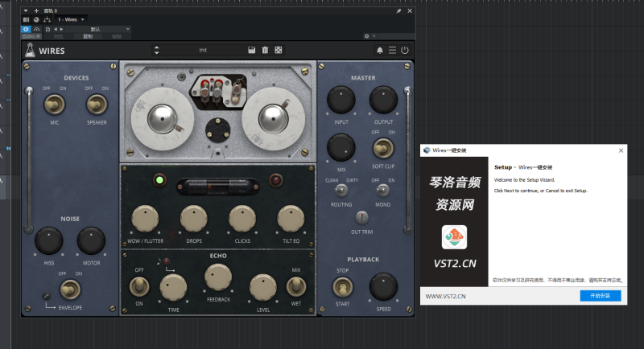Open the Wires hamburger menu
The width and height of the screenshot is (644, 349).
(392, 51)
